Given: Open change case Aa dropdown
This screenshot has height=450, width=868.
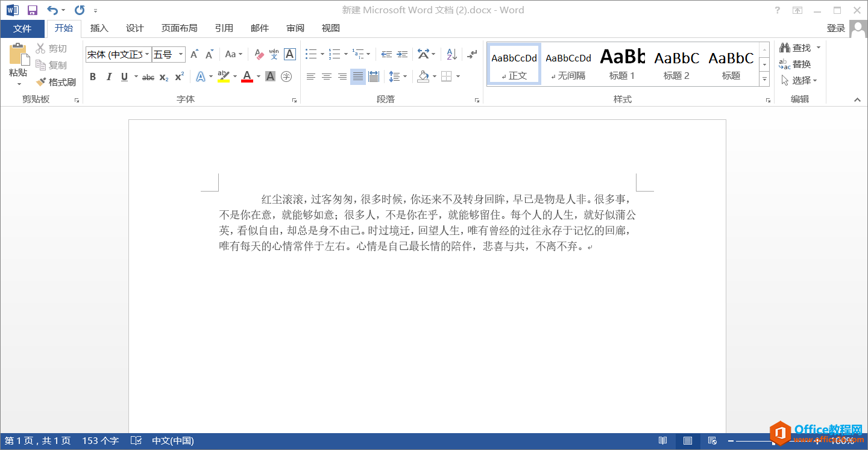Looking at the screenshot, I should tap(233, 54).
